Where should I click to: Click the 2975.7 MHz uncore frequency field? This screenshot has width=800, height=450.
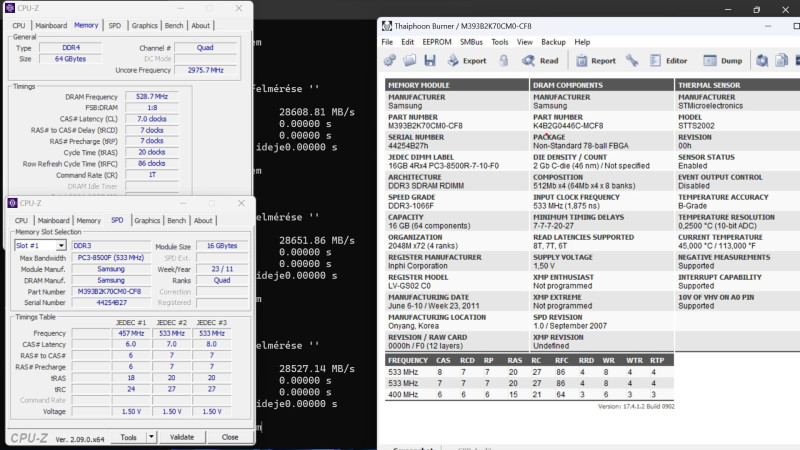click(x=205, y=70)
